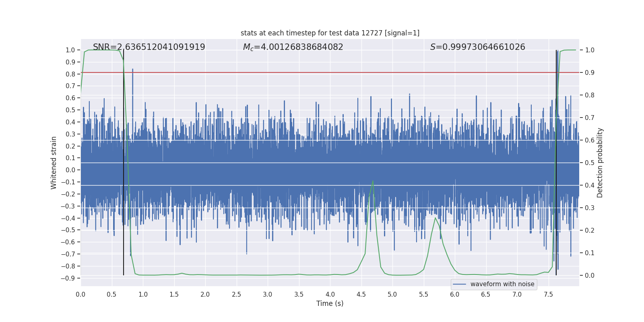644x322 pixels.
Task: Click the 'waveform with noise' legend label
Action: point(502,284)
